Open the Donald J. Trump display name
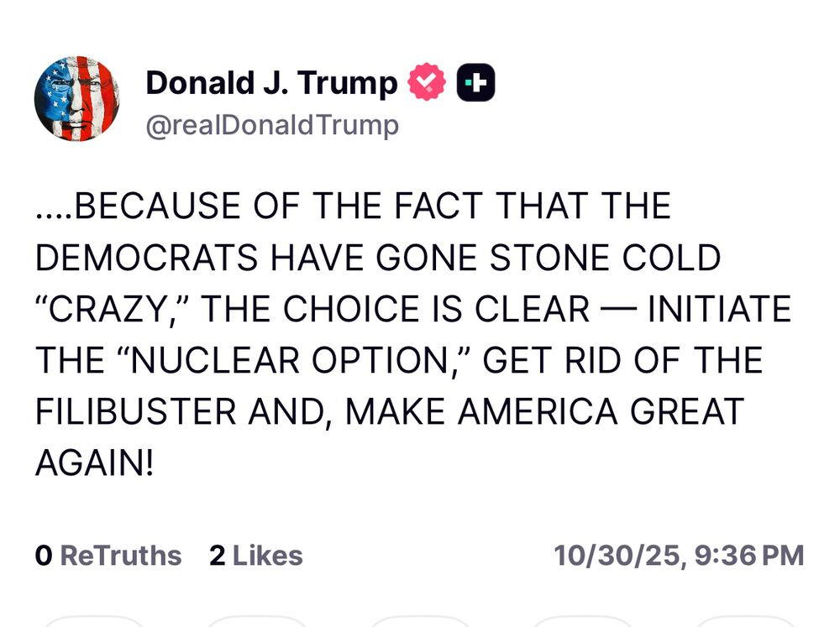 pyautogui.click(x=271, y=83)
